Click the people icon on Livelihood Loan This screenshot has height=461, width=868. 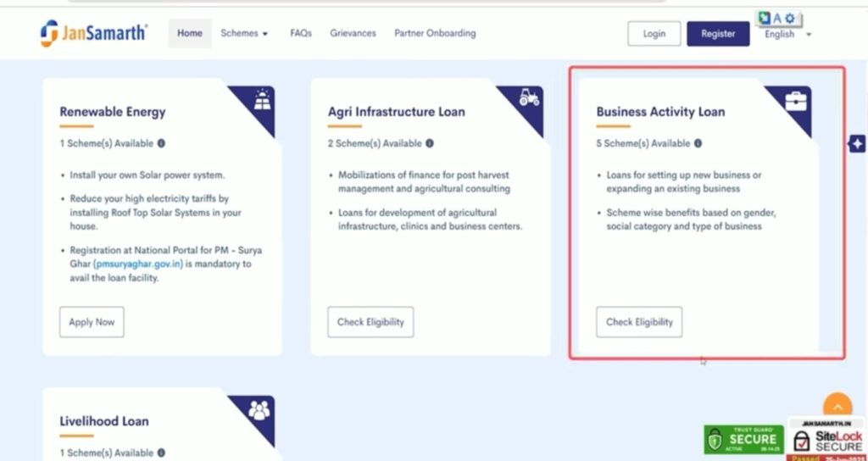[259, 410]
